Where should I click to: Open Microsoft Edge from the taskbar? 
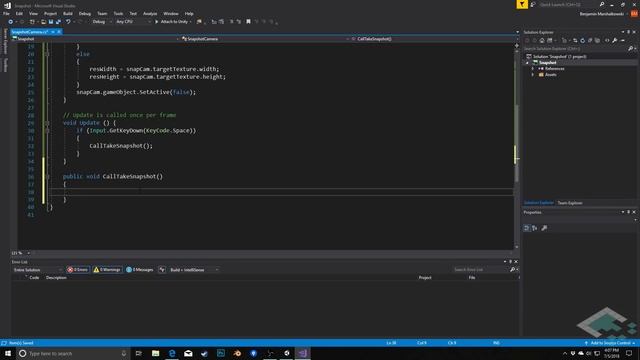pos(172,353)
